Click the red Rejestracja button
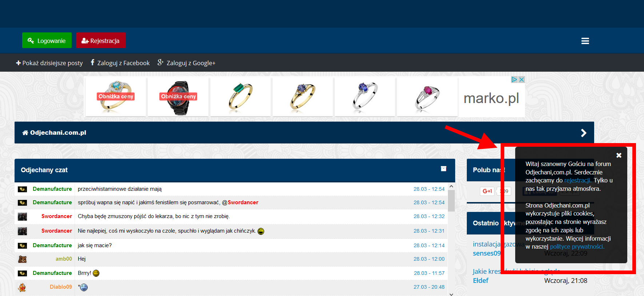 101,40
